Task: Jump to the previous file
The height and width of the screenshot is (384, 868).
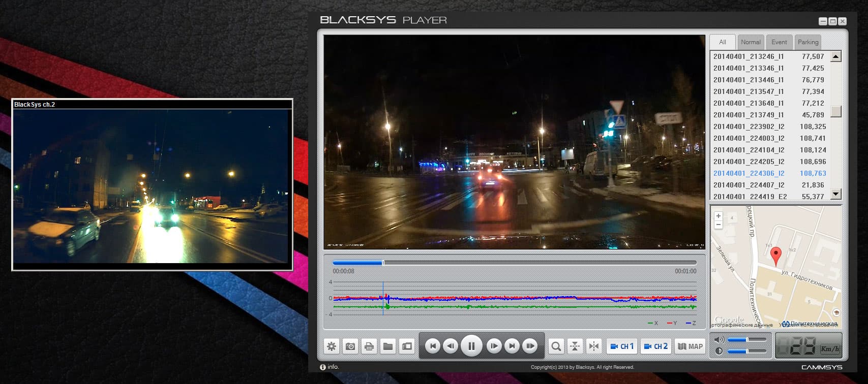Action: (x=433, y=346)
